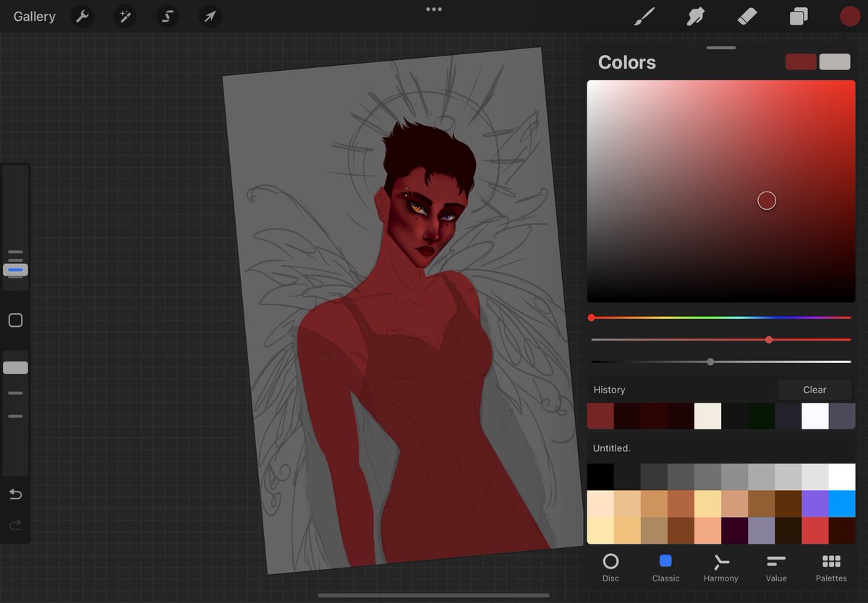Open the Actions wrench menu

pyautogui.click(x=83, y=17)
